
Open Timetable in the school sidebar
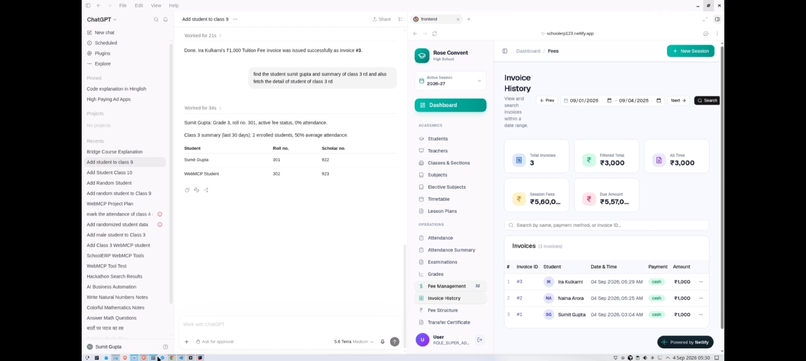tap(438, 199)
